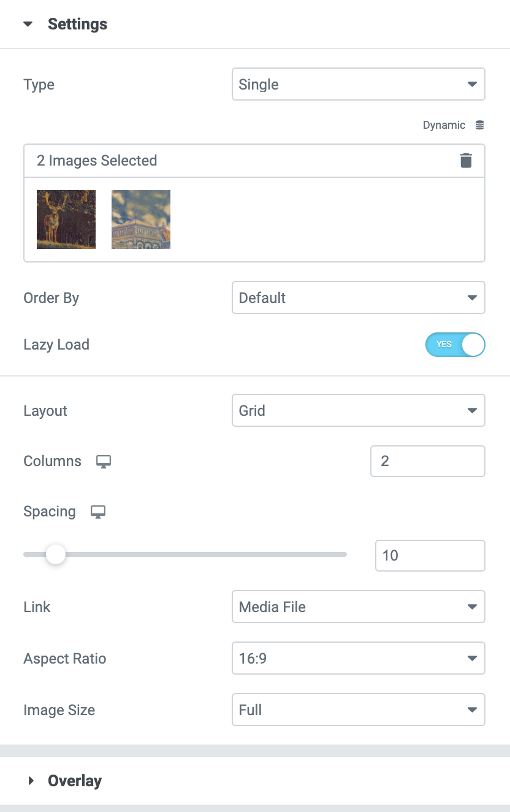The width and height of the screenshot is (510, 812).
Task: Open the Type dropdown
Action: [x=358, y=85]
